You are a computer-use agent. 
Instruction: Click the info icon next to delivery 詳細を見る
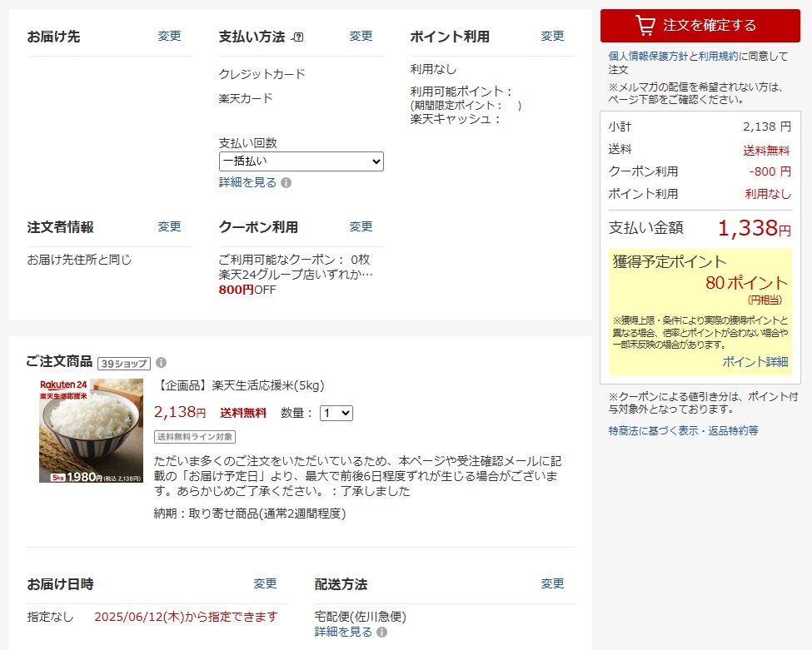coord(381,632)
